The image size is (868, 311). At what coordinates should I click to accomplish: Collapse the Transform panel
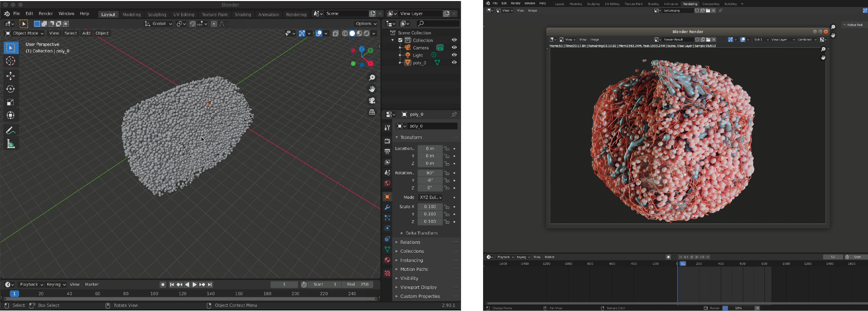(x=411, y=138)
